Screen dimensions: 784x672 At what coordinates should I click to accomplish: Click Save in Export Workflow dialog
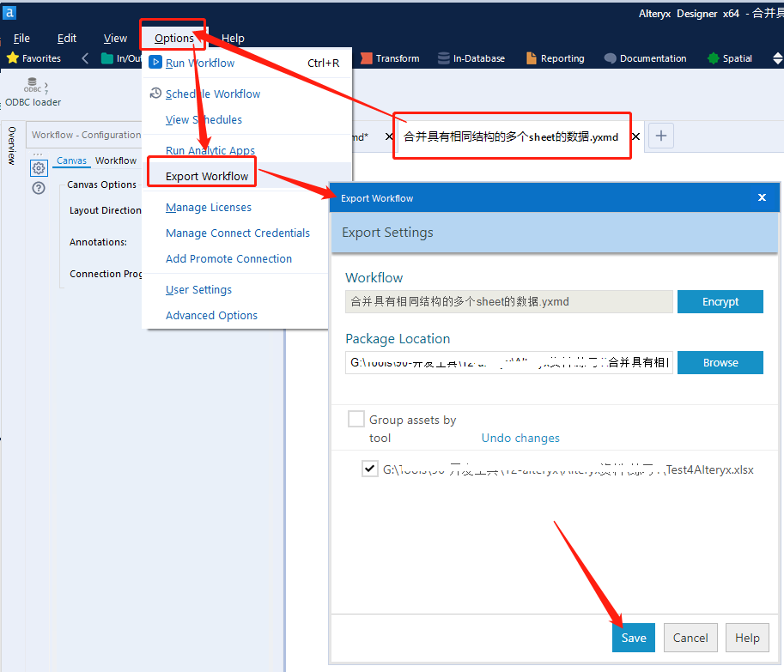point(634,638)
